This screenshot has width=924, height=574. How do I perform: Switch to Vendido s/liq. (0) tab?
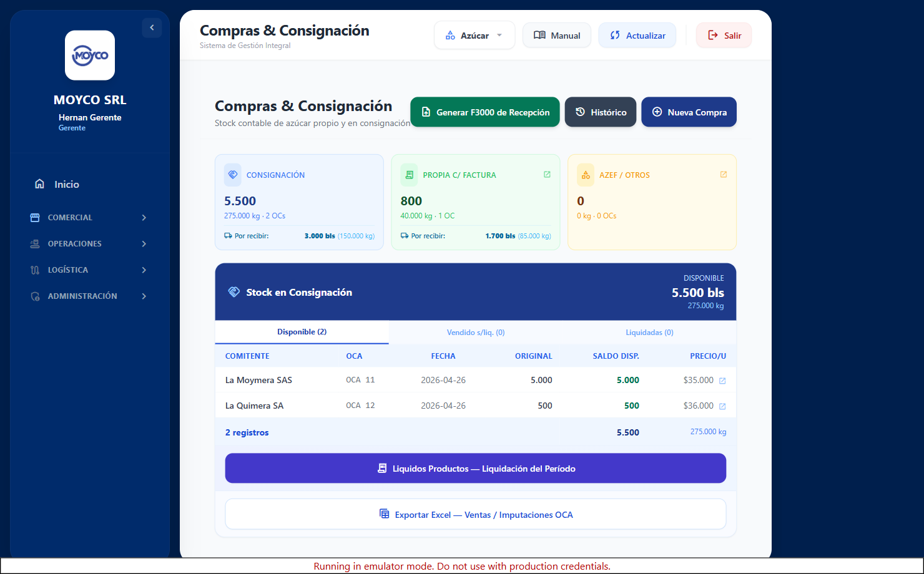click(x=476, y=333)
